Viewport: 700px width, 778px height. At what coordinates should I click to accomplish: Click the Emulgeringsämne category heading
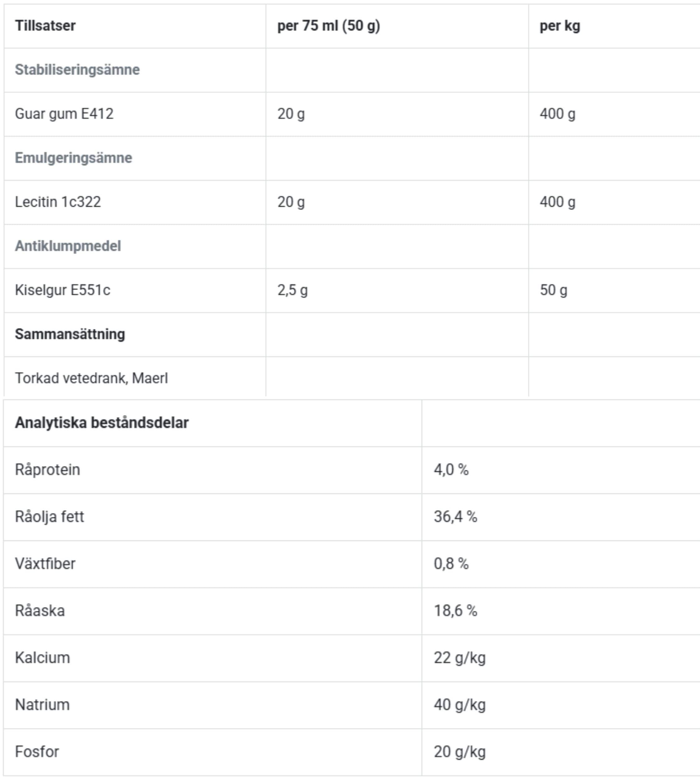click(73, 158)
